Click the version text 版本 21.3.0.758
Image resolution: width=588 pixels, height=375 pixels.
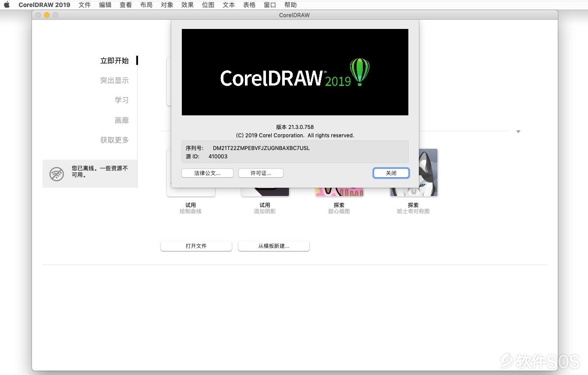(295, 127)
